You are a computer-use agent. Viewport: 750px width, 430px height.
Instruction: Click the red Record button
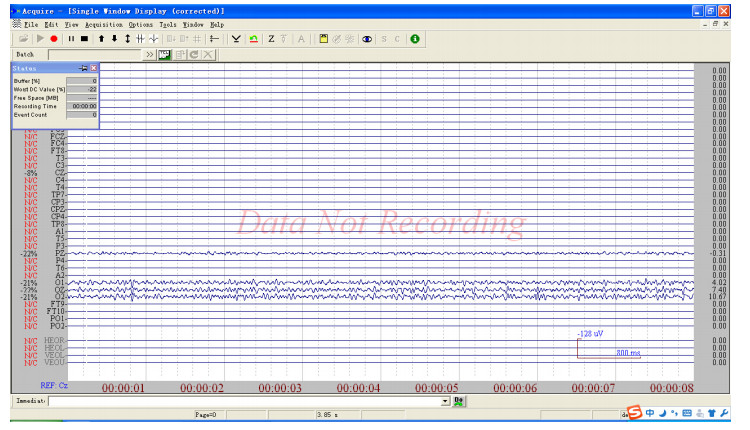[x=54, y=38]
